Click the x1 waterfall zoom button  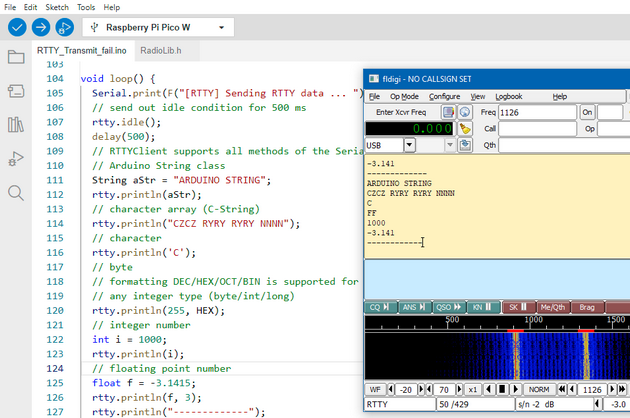click(x=472, y=389)
